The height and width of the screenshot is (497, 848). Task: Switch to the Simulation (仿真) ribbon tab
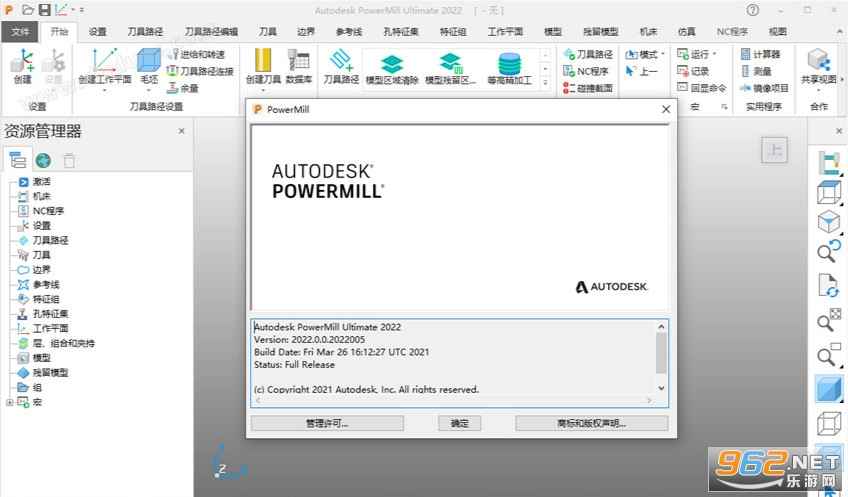686,32
